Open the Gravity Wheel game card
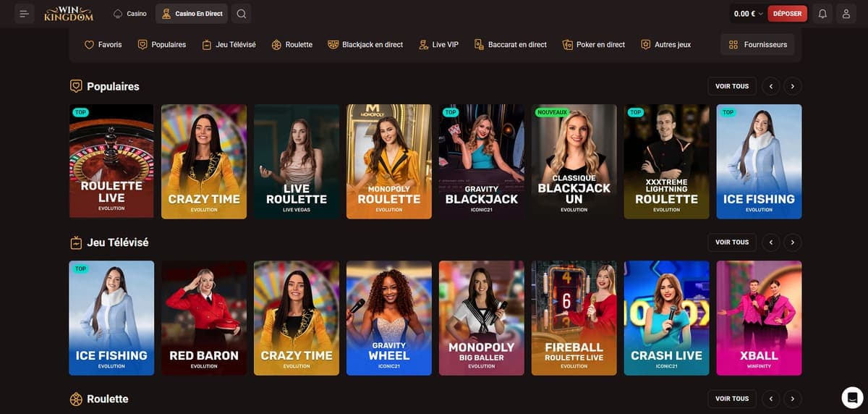The image size is (868, 414). pyautogui.click(x=389, y=318)
